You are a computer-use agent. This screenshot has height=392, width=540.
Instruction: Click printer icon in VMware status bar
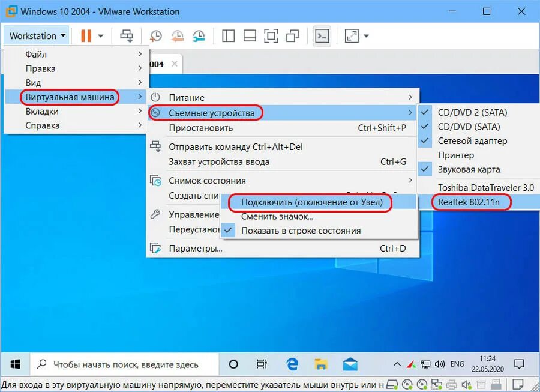451,384
